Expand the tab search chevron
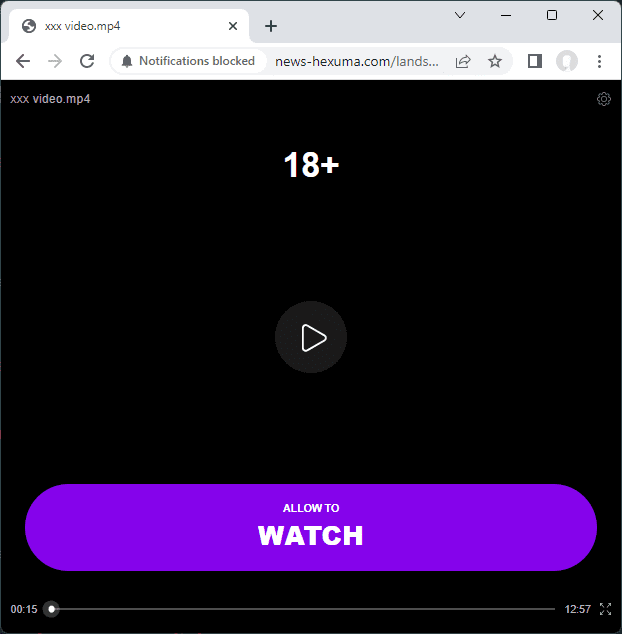Viewport: 622px width, 634px height. 460,15
